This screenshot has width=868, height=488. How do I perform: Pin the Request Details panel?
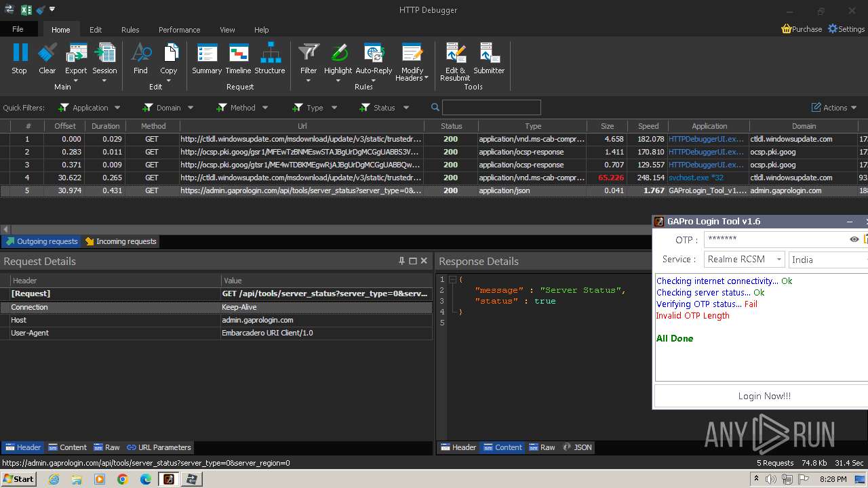[402, 261]
